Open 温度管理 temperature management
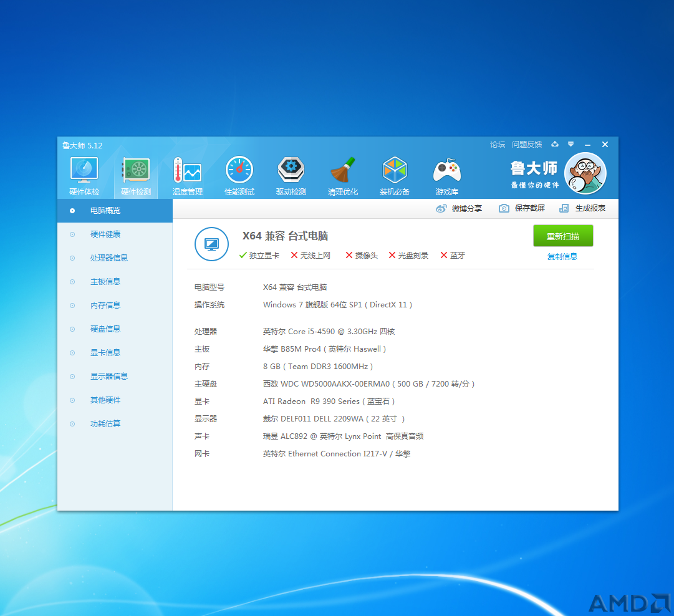 [x=188, y=176]
